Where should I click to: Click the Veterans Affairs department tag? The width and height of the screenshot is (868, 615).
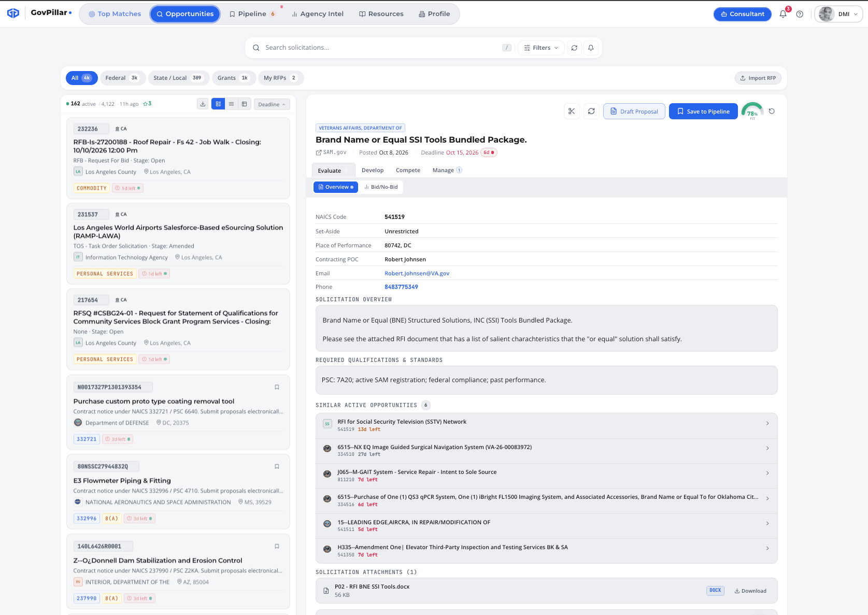click(x=360, y=128)
